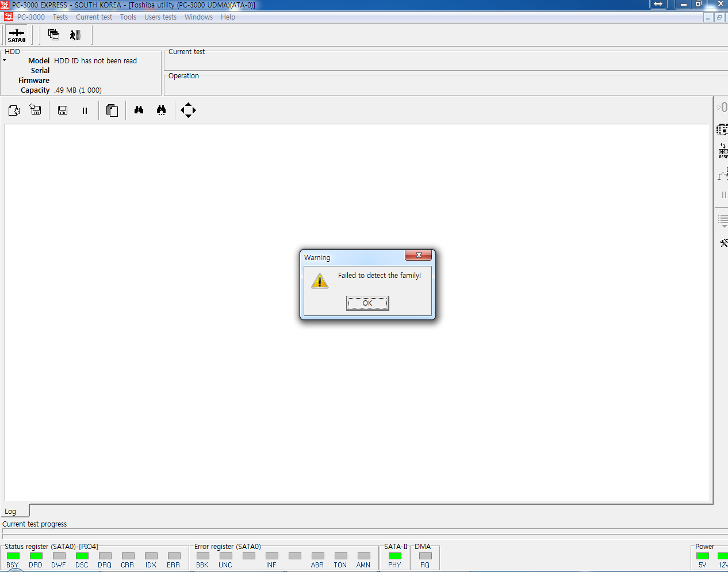
Task: Click the grayed pause icon in right sidebar
Action: (723, 195)
